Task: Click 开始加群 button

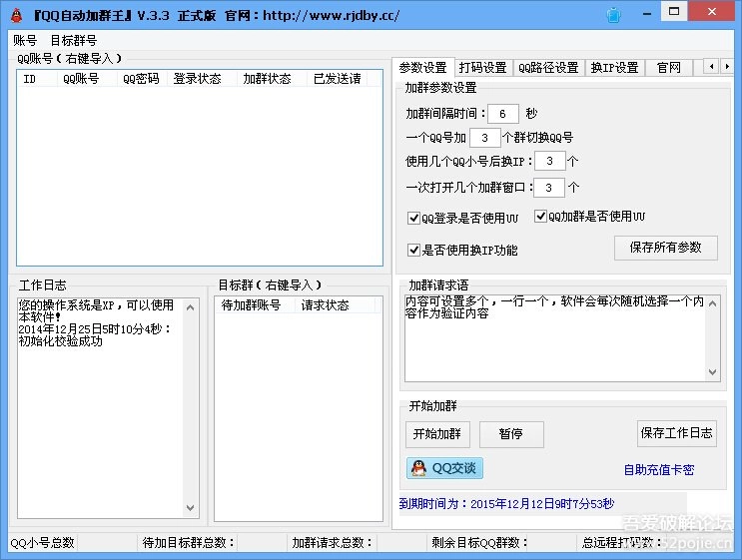Action: (437, 434)
